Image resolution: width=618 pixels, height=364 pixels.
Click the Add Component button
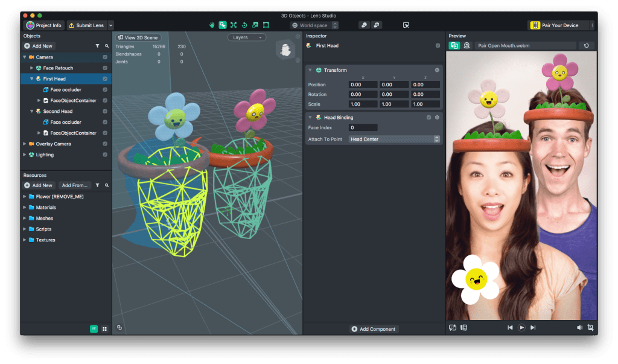tap(374, 329)
